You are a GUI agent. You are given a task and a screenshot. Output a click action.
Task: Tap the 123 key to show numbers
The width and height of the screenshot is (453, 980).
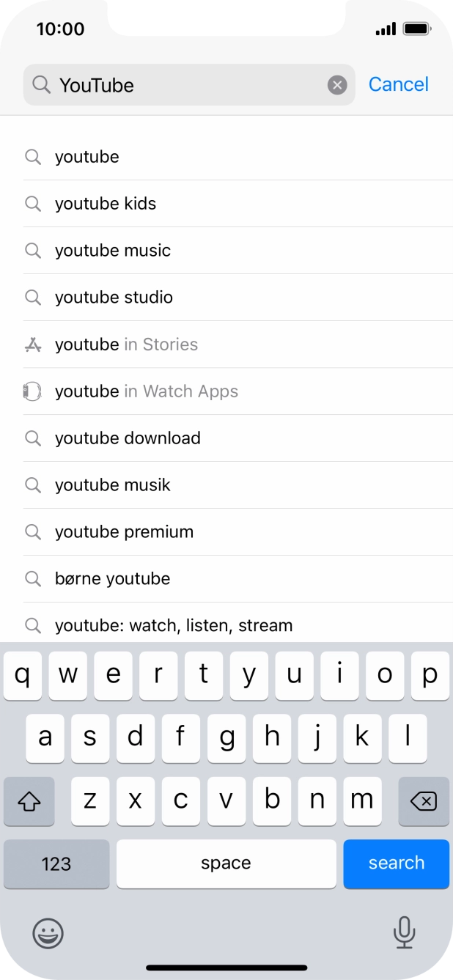click(56, 864)
